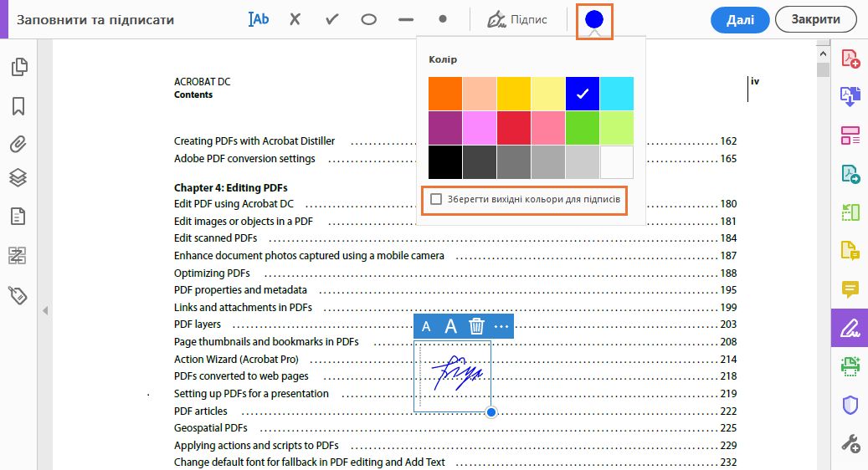The width and height of the screenshot is (868, 470).
Task: Pick the dark gray color swatch
Action: (x=480, y=162)
